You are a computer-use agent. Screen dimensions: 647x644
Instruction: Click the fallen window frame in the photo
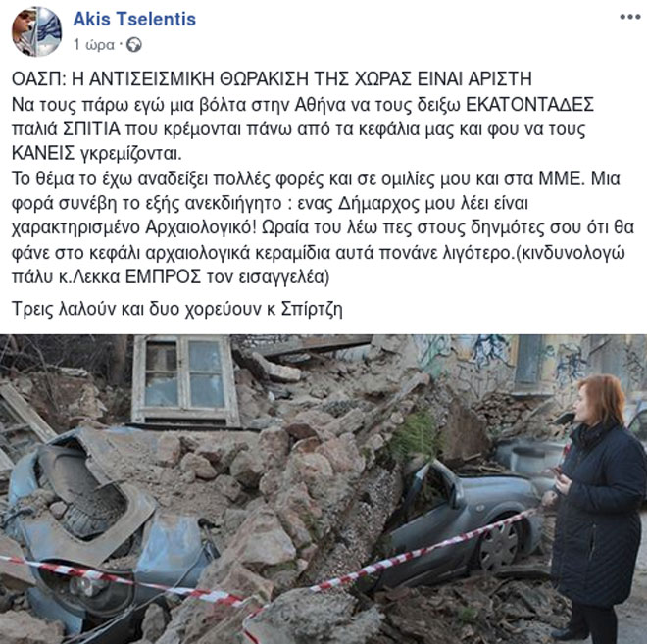185,380
